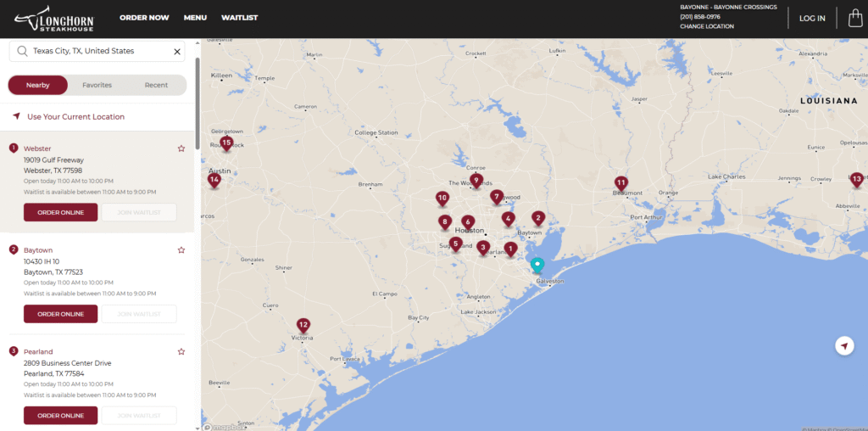868x431 pixels.
Task: Open the Webster location name link
Action: point(37,148)
